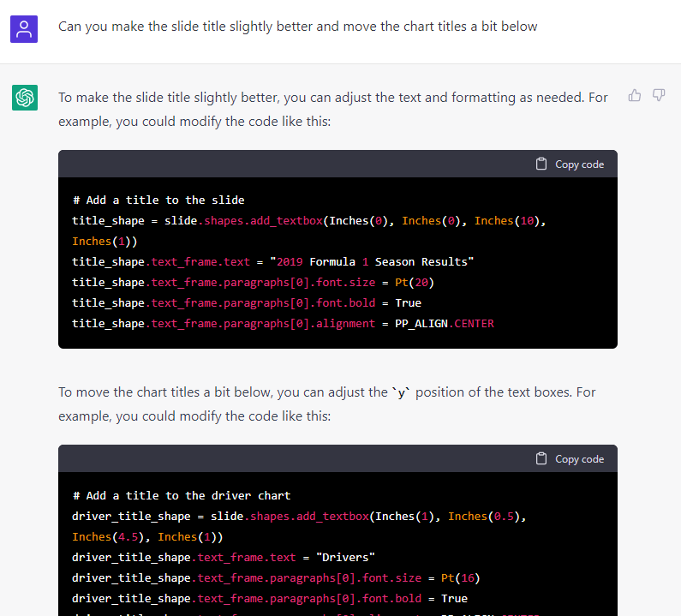The height and width of the screenshot is (616, 681).
Task: Click the thumbs down feedback icon
Action: (659, 95)
